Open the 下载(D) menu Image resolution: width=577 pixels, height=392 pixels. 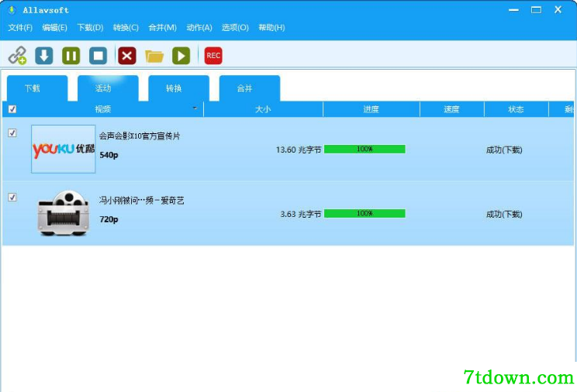pyautogui.click(x=90, y=28)
